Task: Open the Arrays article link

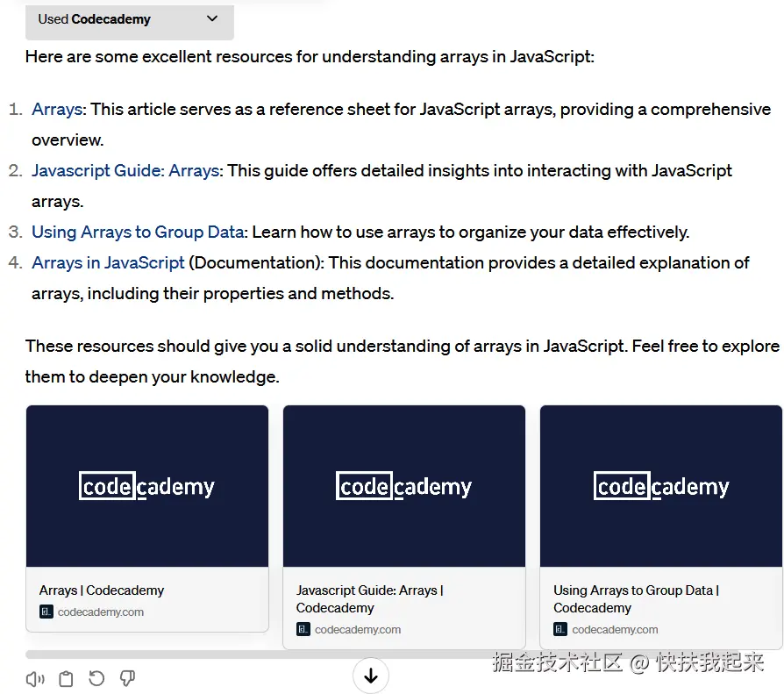Action: (x=56, y=109)
